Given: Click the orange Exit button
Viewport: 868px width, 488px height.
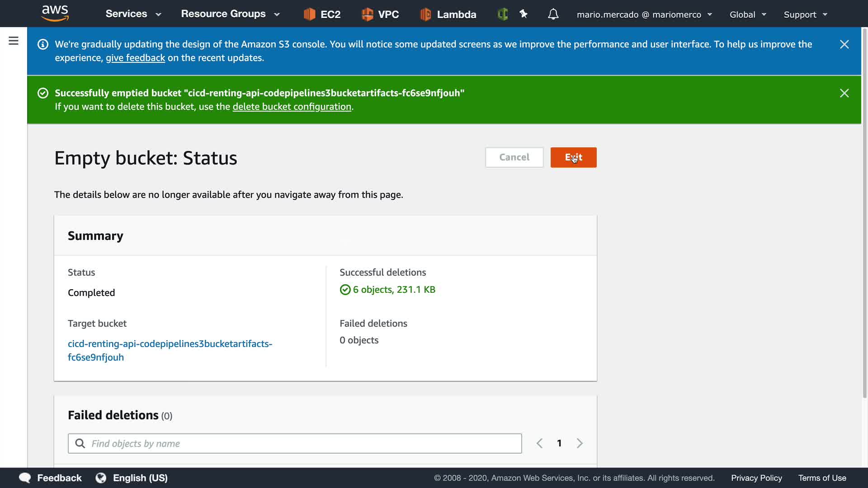Looking at the screenshot, I should tap(573, 157).
